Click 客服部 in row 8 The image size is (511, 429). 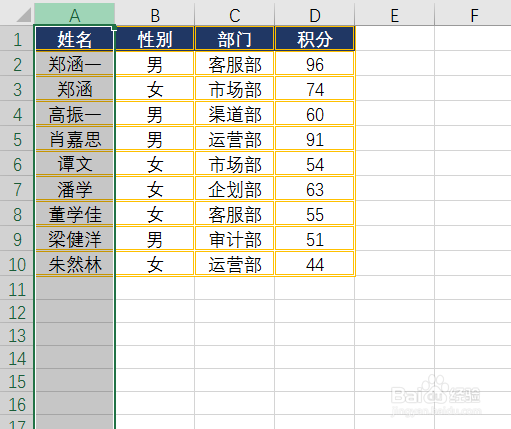235,214
